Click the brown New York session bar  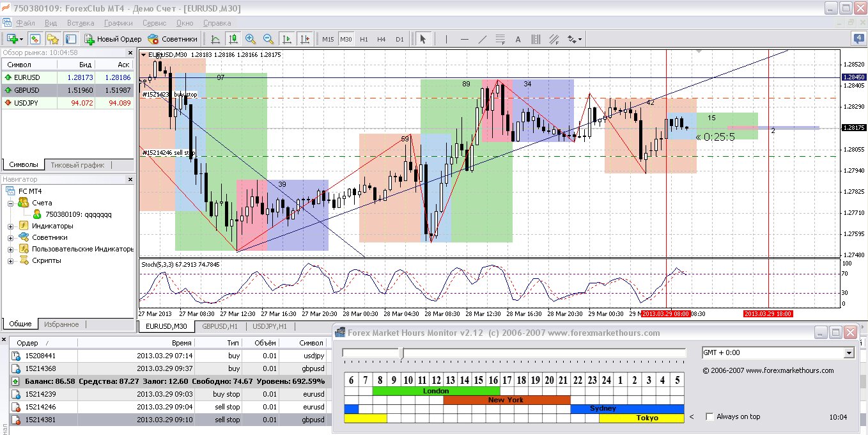[x=506, y=400]
